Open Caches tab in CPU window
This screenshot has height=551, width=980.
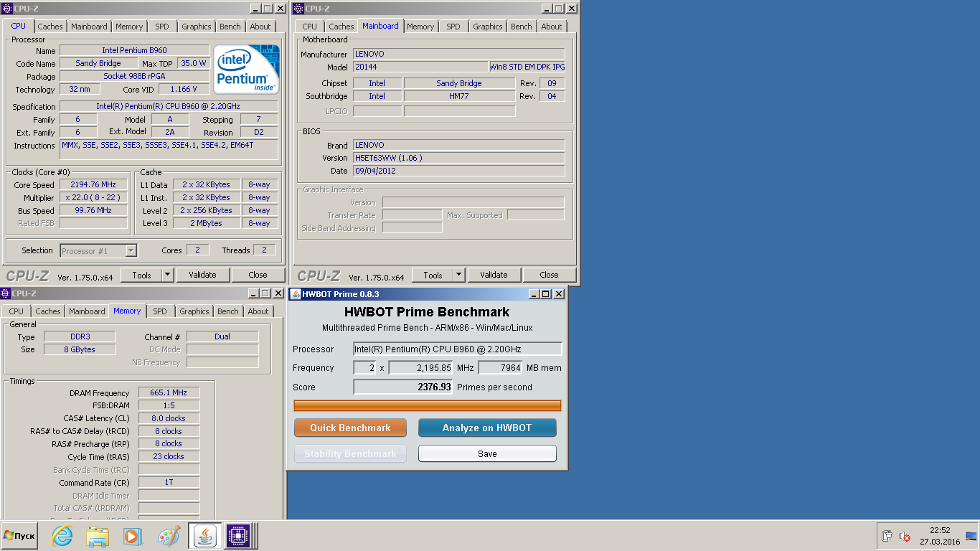[50, 27]
